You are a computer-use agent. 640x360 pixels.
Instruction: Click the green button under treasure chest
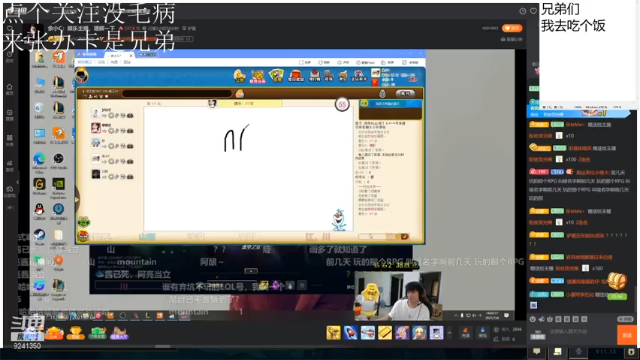pos(617,296)
